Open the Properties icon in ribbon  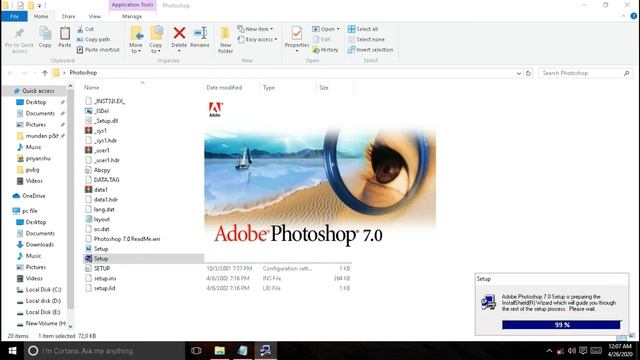297,33
